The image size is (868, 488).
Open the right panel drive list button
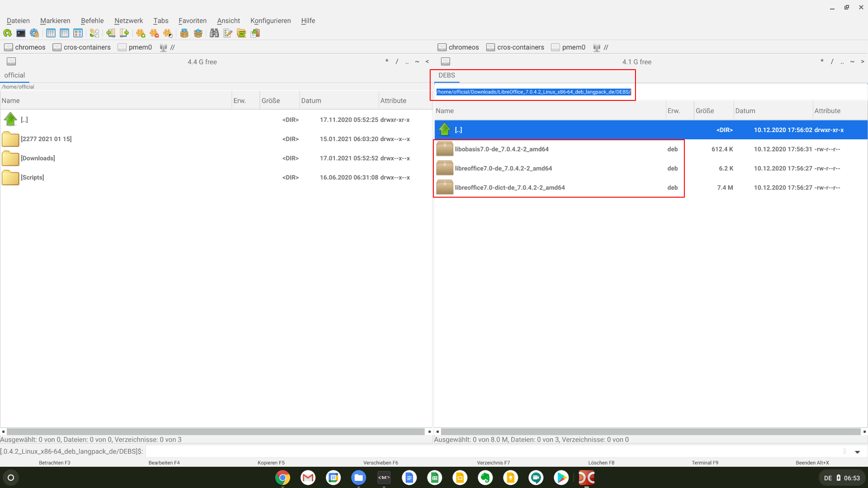pyautogui.click(x=446, y=62)
